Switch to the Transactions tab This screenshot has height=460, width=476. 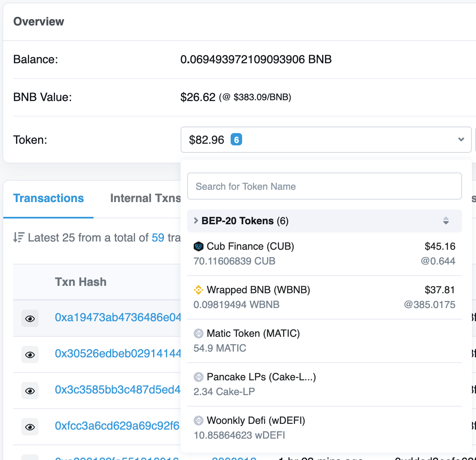[x=48, y=198]
